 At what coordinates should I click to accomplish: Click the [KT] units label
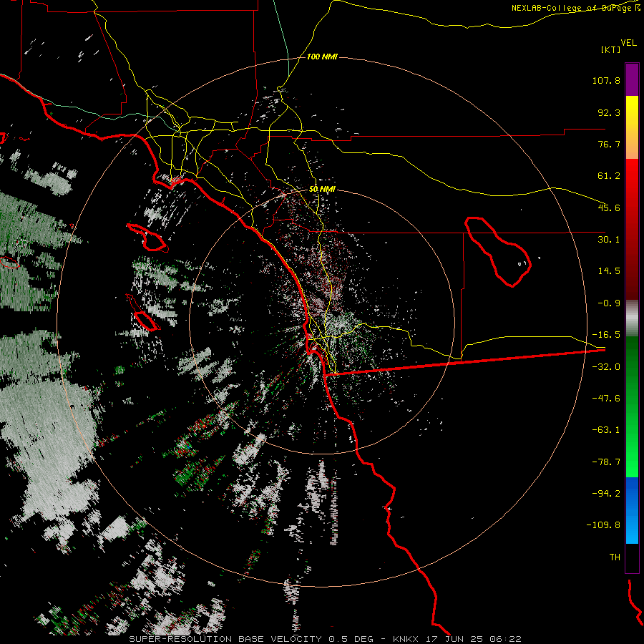tap(611, 49)
